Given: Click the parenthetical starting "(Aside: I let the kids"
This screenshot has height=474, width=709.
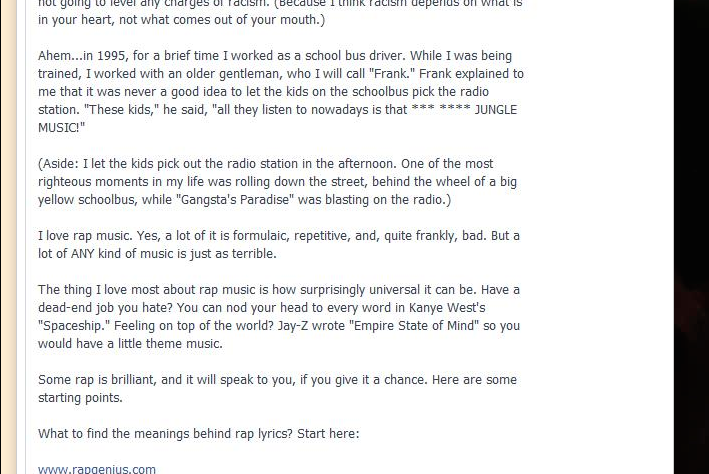Looking at the screenshot, I should point(277,181).
